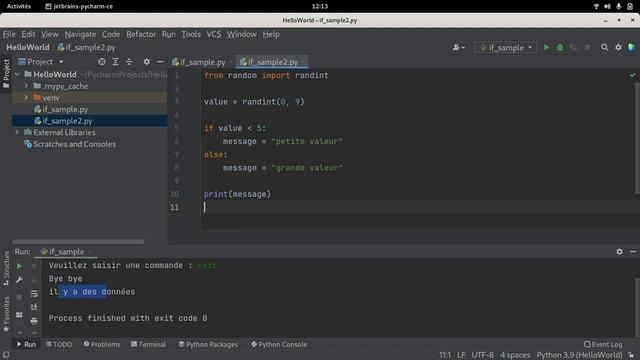Open the system volume indicator
Viewport: 640px width, 360px height.
click(607, 6)
